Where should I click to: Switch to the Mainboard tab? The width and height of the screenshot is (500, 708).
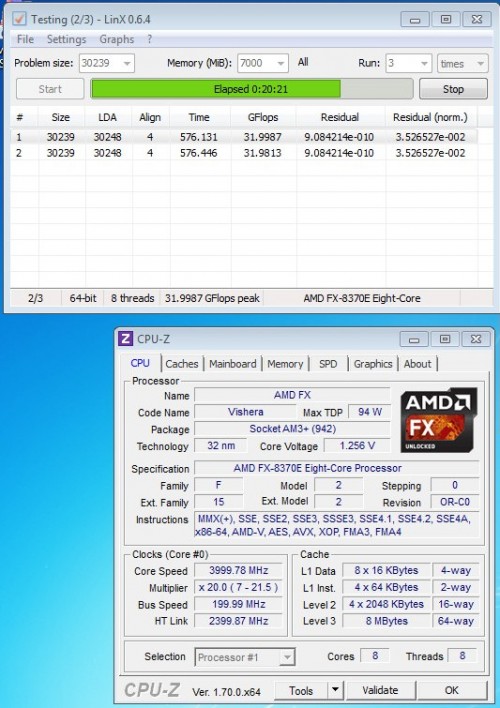(233, 364)
